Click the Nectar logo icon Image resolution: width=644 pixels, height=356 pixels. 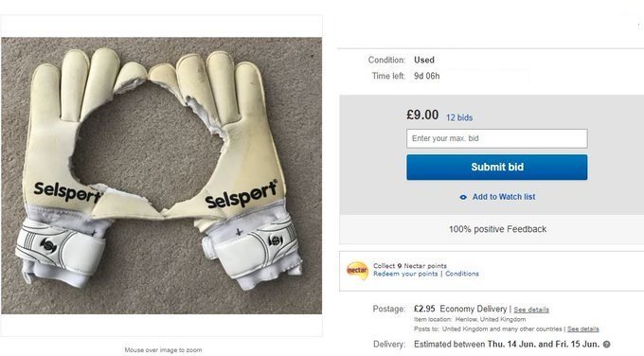357,271
